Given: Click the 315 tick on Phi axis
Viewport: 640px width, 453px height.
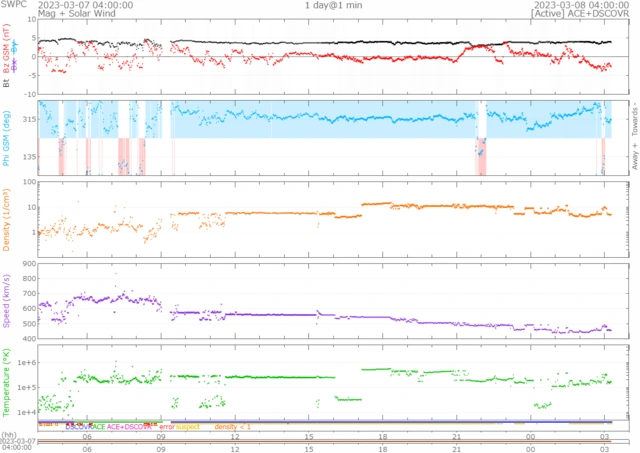Looking at the screenshot, I should (29, 119).
